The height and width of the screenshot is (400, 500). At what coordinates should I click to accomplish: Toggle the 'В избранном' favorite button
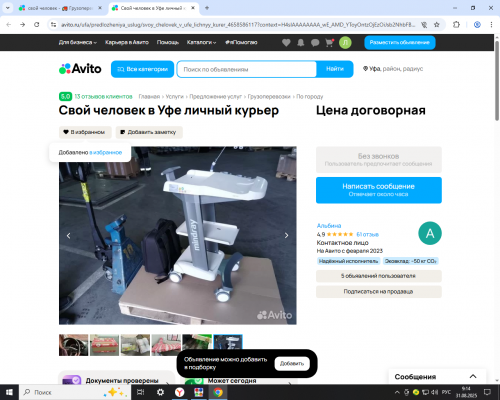point(85,132)
